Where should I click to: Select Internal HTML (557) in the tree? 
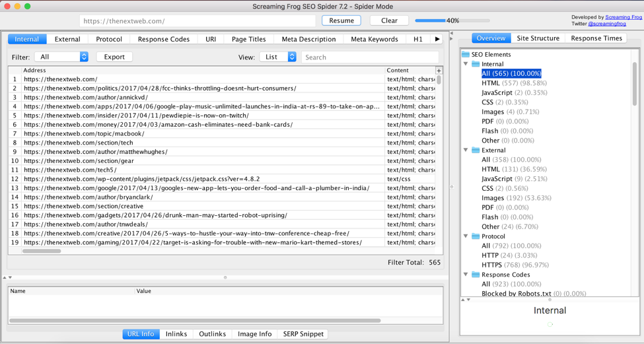click(515, 83)
